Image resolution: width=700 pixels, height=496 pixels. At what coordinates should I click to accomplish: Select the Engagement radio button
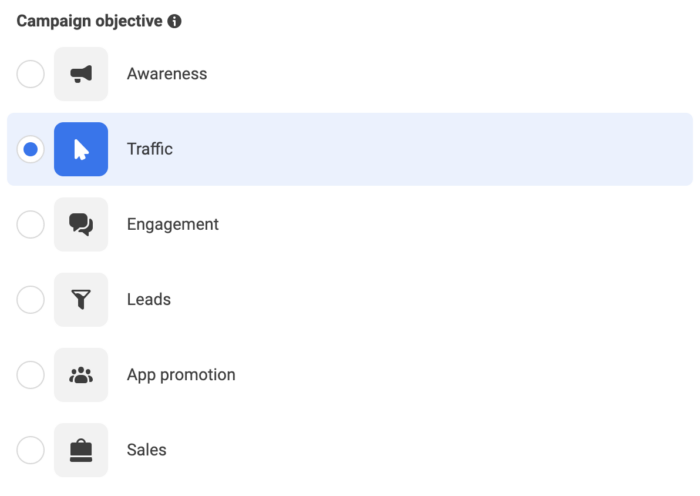click(30, 224)
